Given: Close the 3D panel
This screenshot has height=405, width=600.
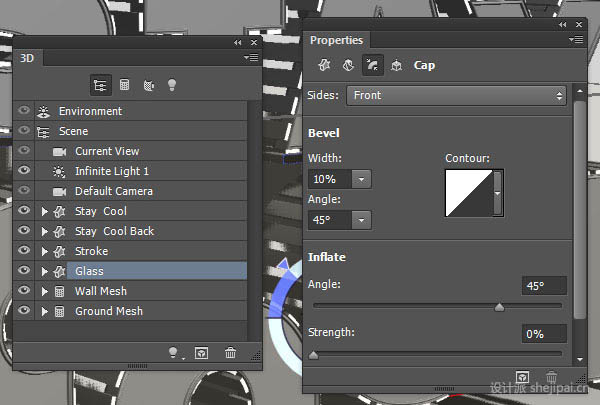Looking at the screenshot, I should click(x=254, y=42).
